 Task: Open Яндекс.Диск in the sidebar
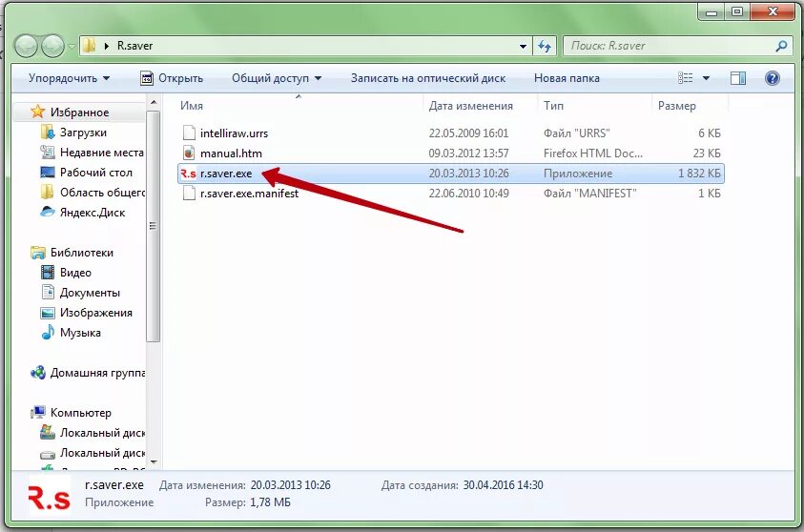(x=93, y=213)
